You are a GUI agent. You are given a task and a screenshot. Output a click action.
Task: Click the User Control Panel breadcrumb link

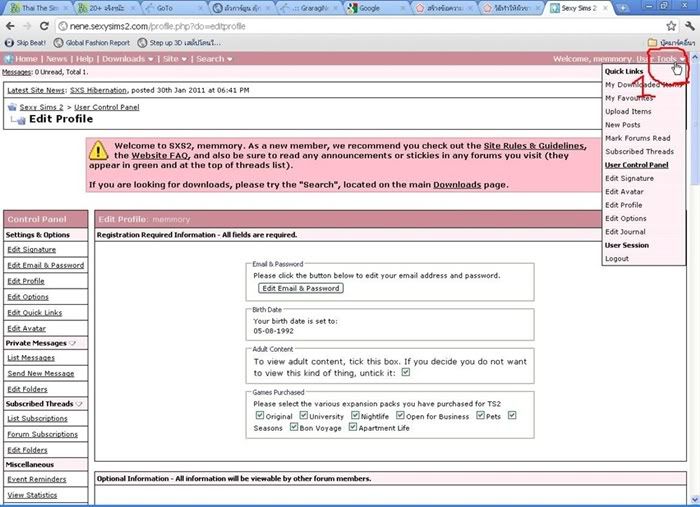click(107, 107)
